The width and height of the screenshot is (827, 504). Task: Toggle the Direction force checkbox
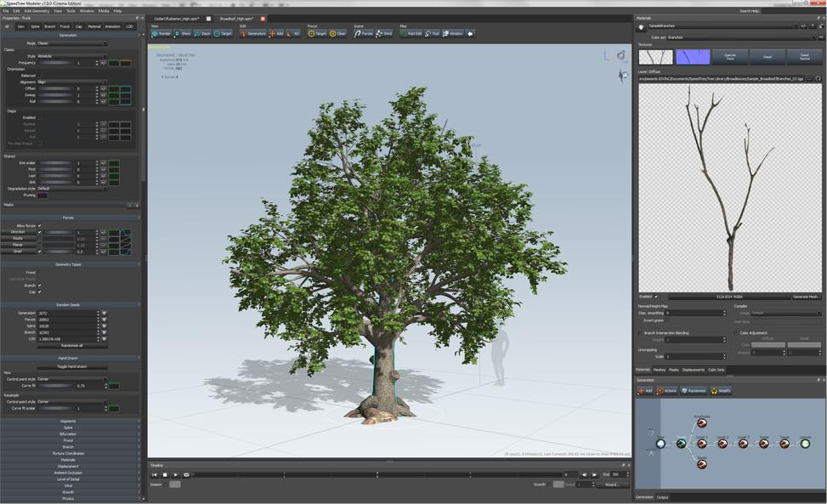click(x=40, y=232)
